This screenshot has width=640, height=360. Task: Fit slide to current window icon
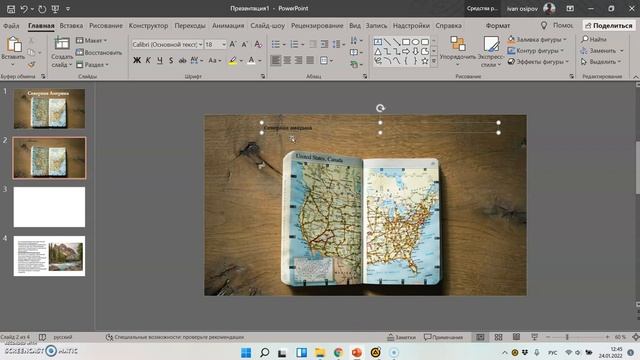[636, 337]
